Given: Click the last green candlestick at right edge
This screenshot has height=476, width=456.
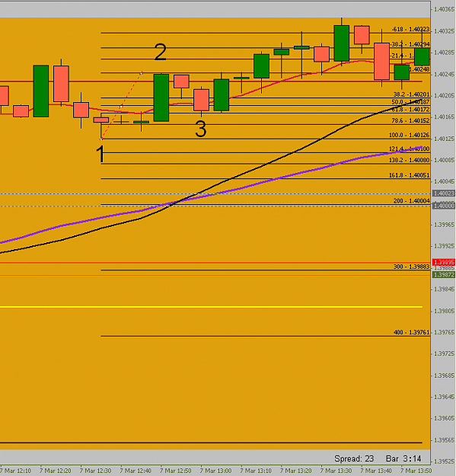Looking at the screenshot, I should [x=422, y=56].
